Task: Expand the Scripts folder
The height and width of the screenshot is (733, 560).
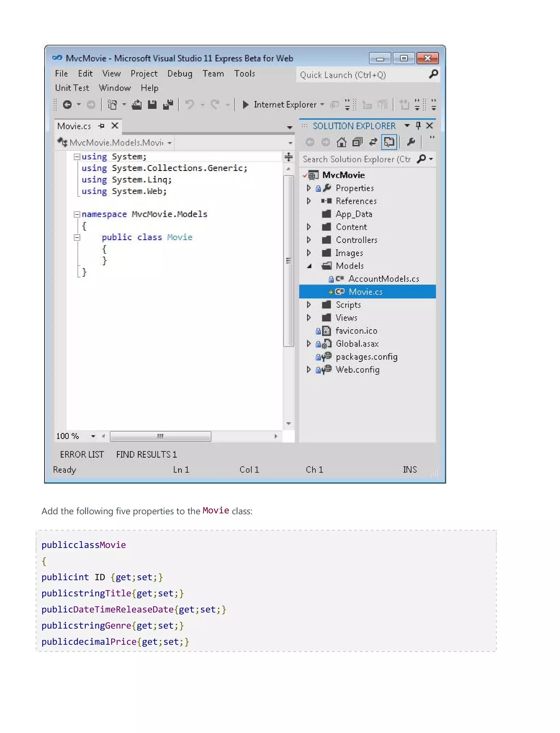Action: coord(309,305)
